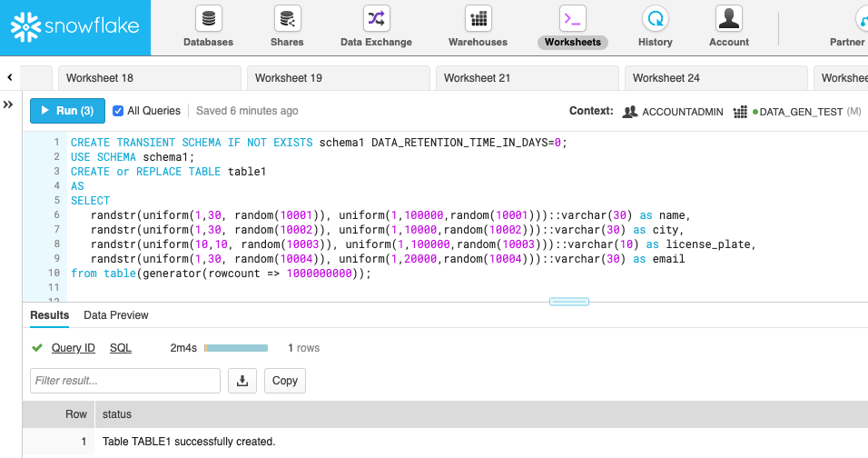This screenshot has height=458, width=868.
Task: Click the query duration progress bar
Action: pos(236,348)
